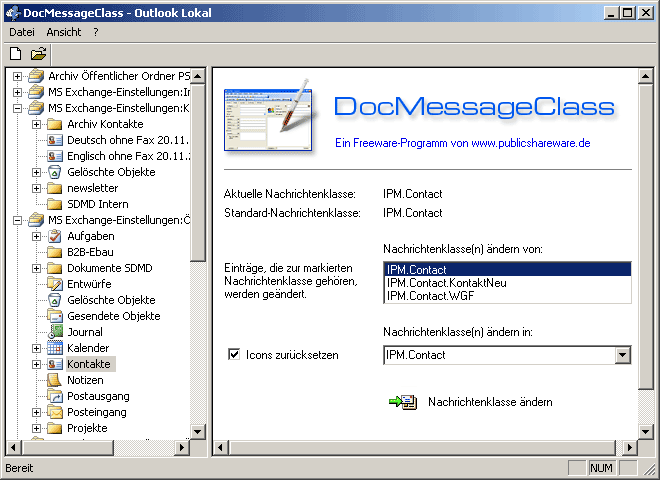The width and height of the screenshot is (660, 480).
Task: Open the Ansicht menu
Action: [x=64, y=32]
